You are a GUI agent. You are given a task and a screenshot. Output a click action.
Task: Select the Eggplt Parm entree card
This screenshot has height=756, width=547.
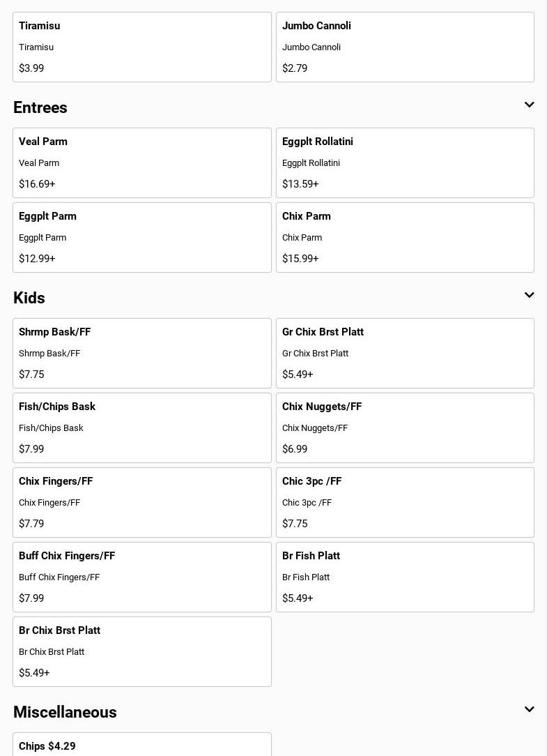(x=142, y=238)
